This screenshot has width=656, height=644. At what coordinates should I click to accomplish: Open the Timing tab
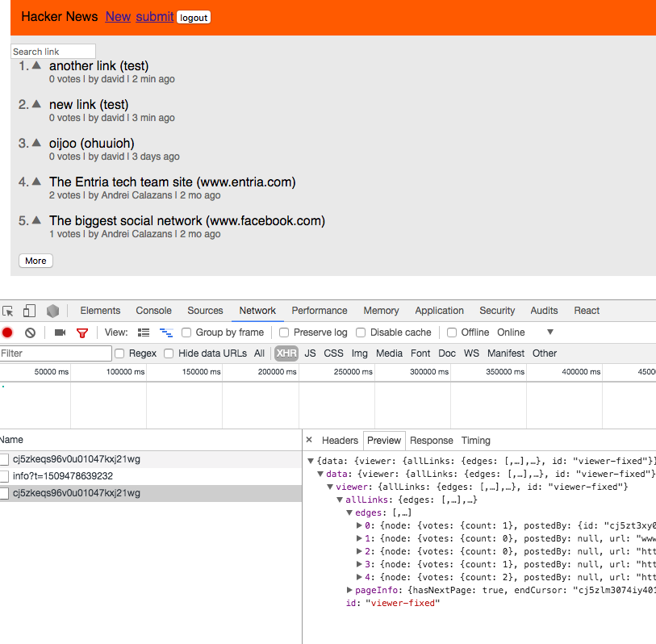click(x=476, y=441)
